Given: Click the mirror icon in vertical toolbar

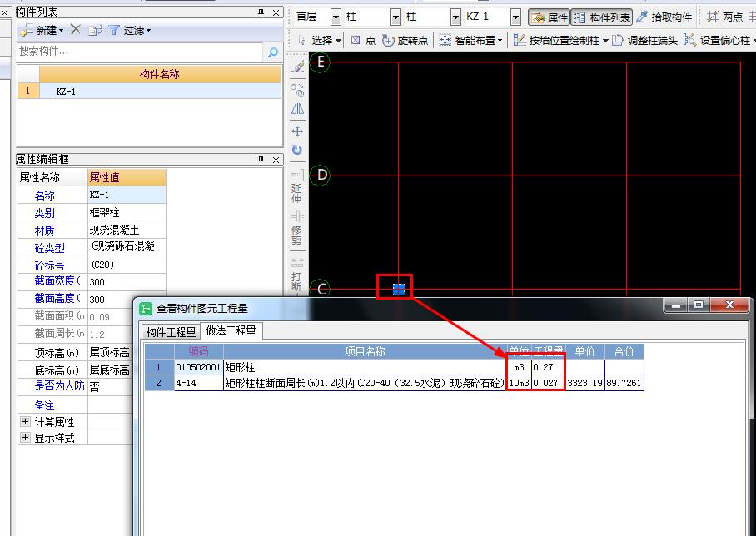Looking at the screenshot, I should [x=297, y=109].
